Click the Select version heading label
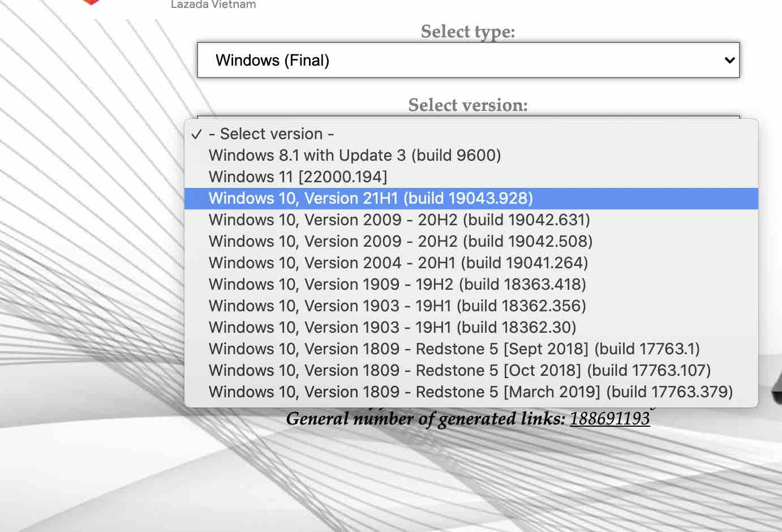The image size is (782, 532). point(467,105)
